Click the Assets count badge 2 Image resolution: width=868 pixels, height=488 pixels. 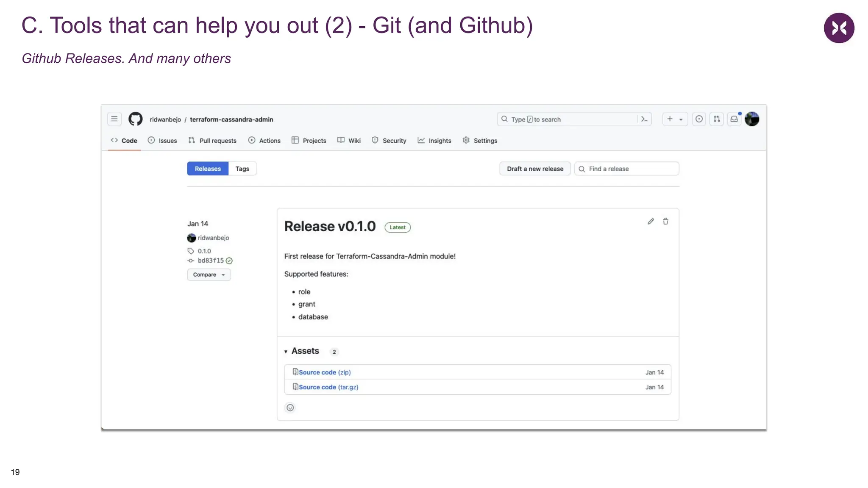[334, 352]
